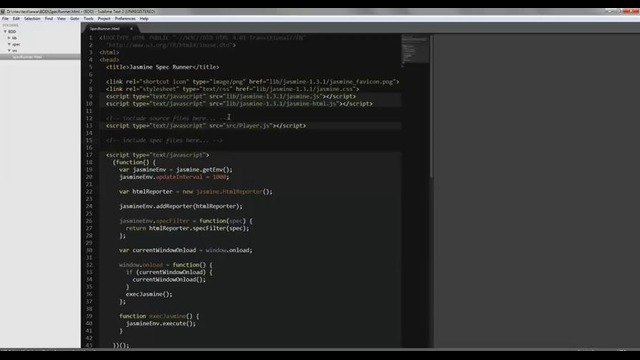640x360 pixels.
Task: Click the FOLDERS sidebar heading
Action: [11, 25]
